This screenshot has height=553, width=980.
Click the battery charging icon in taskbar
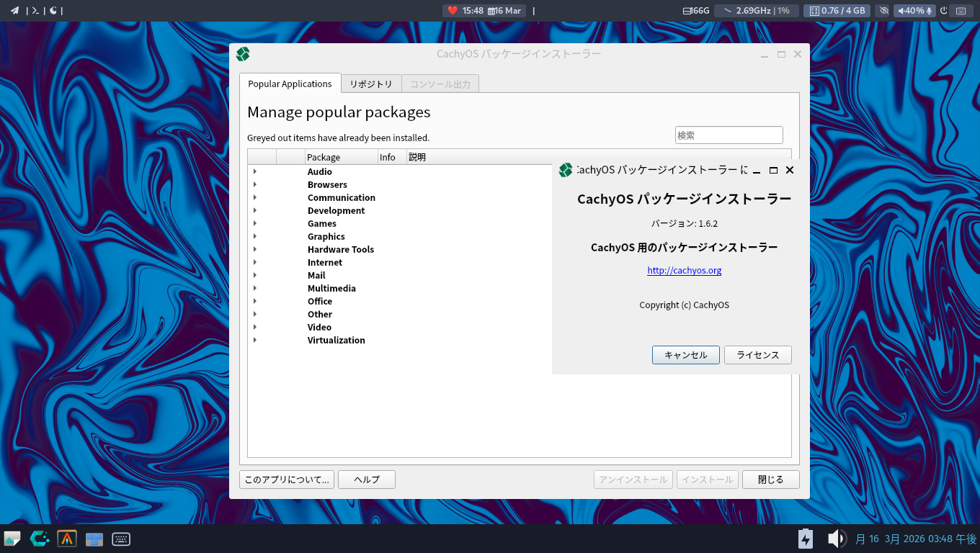(x=806, y=539)
